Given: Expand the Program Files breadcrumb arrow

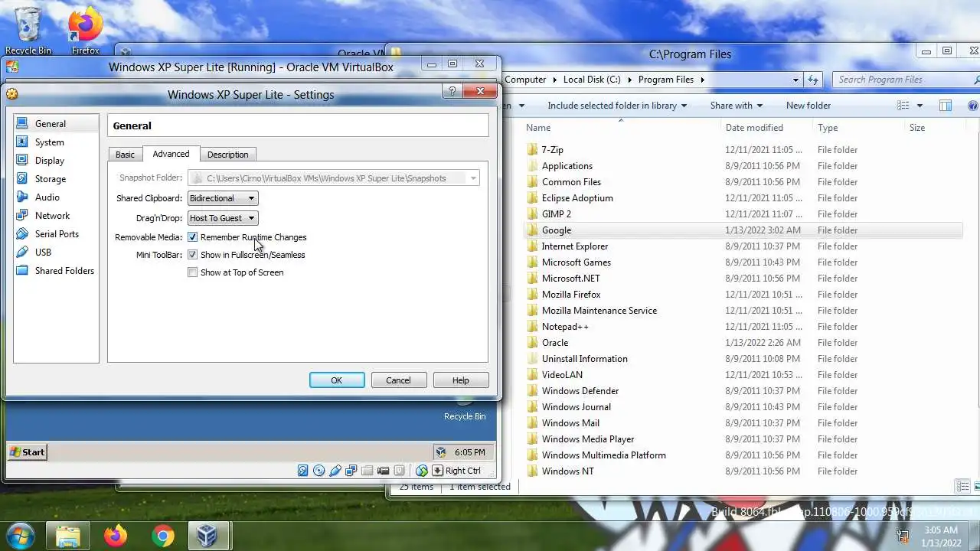Looking at the screenshot, I should pos(701,80).
